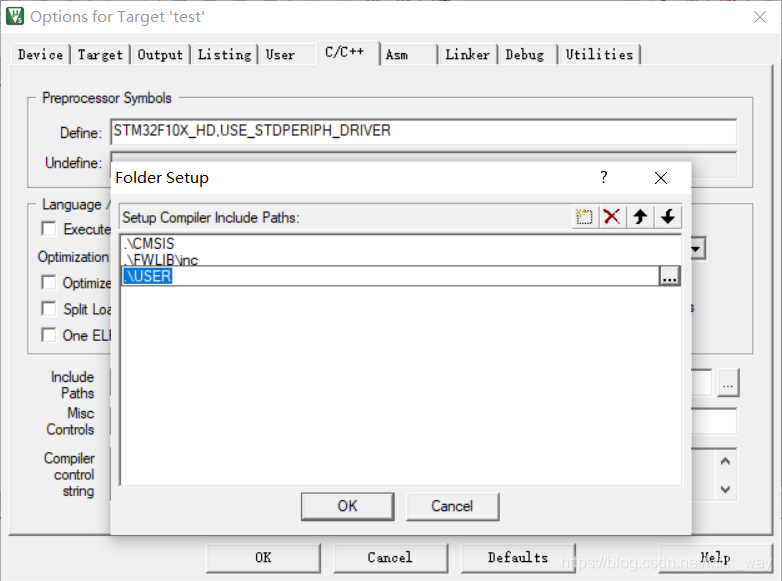Enable the Optimize for Time checkbox
Viewport: 782px width, 581px height.
coord(48,282)
